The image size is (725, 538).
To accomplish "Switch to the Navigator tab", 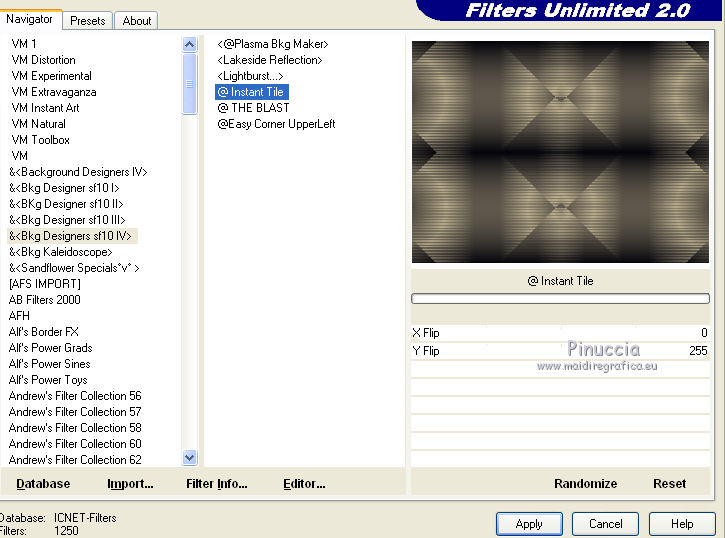I will [x=30, y=19].
